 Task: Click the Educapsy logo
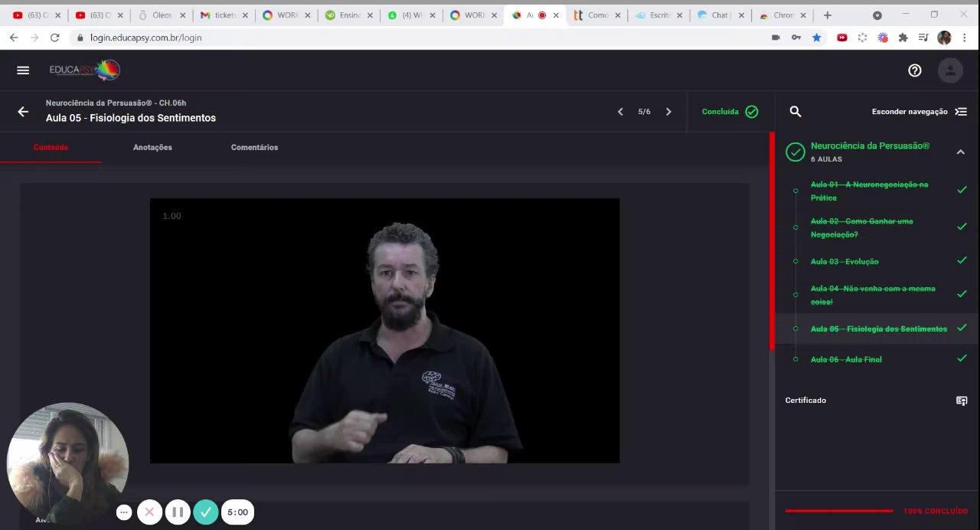click(x=85, y=70)
